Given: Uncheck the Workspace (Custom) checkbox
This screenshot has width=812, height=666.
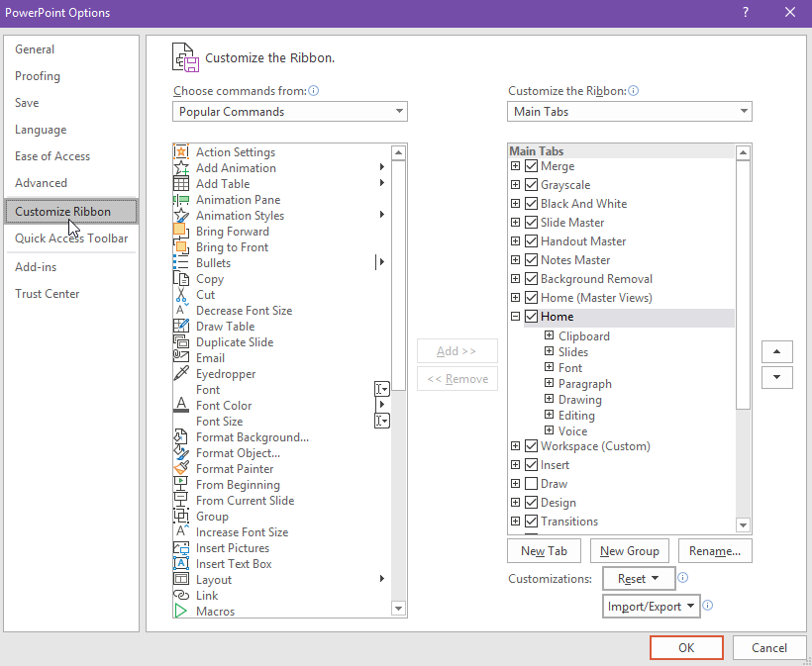Looking at the screenshot, I should (x=531, y=446).
